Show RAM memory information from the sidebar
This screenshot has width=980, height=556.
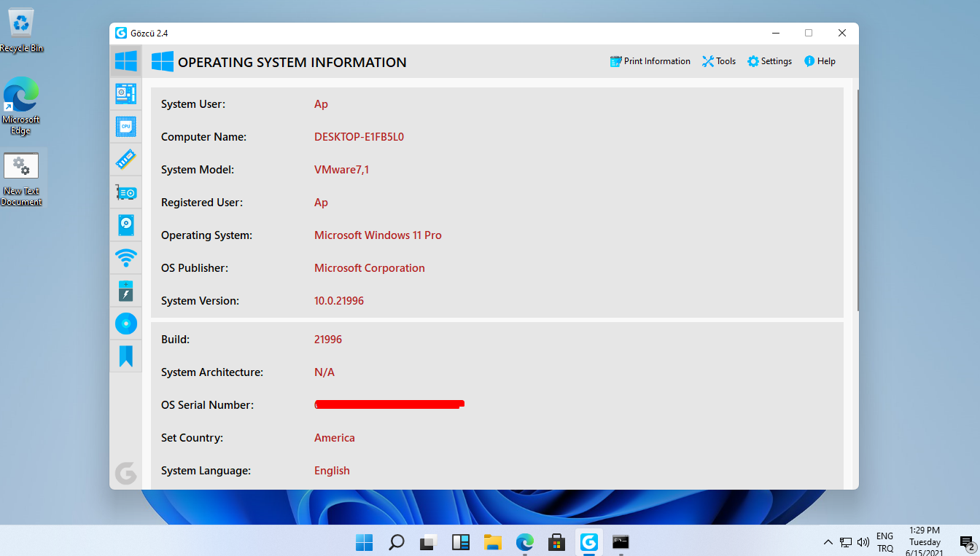[x=125, y=160]
